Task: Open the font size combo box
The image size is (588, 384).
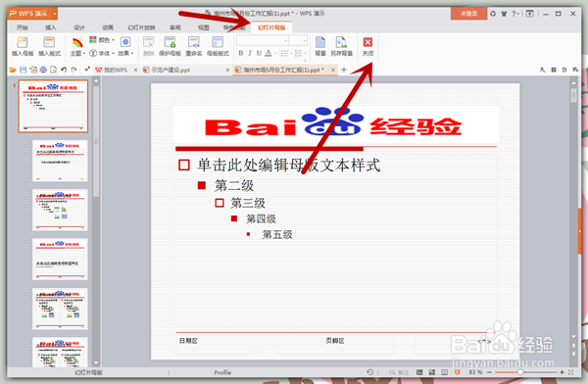Action: tap(298, 40)
